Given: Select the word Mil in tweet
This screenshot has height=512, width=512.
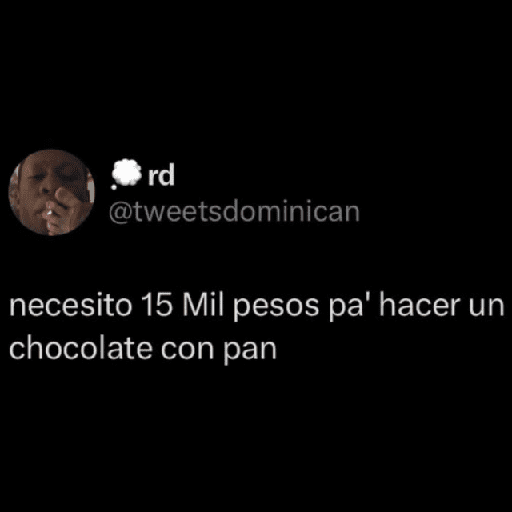Looking at the screenshot, I should (203, 305).
